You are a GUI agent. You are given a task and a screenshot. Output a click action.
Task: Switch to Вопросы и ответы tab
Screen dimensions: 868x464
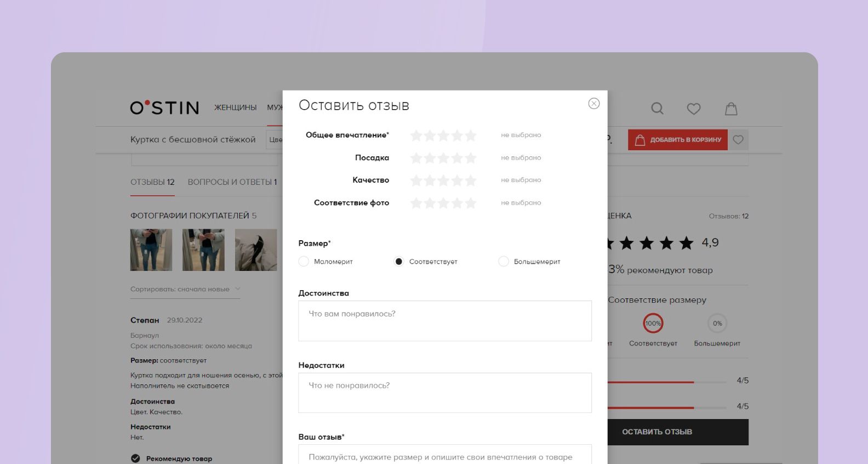tap(232, 182)
